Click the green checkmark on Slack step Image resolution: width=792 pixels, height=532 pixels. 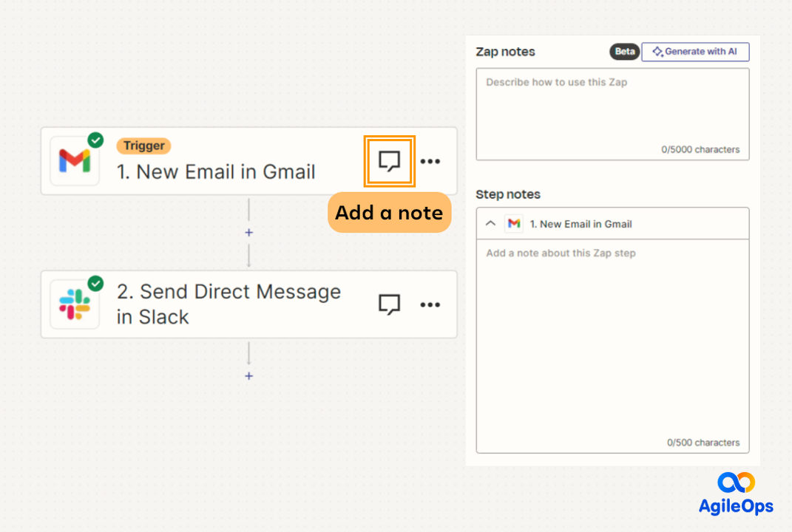point(95,283)
